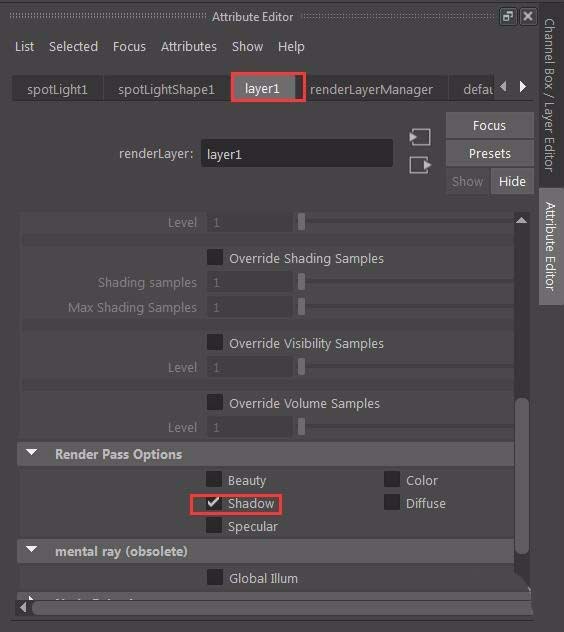The height and width of the screenshot is (632, 564).
Task: Enable Global Illum checkbox
Action: [215, 577]
